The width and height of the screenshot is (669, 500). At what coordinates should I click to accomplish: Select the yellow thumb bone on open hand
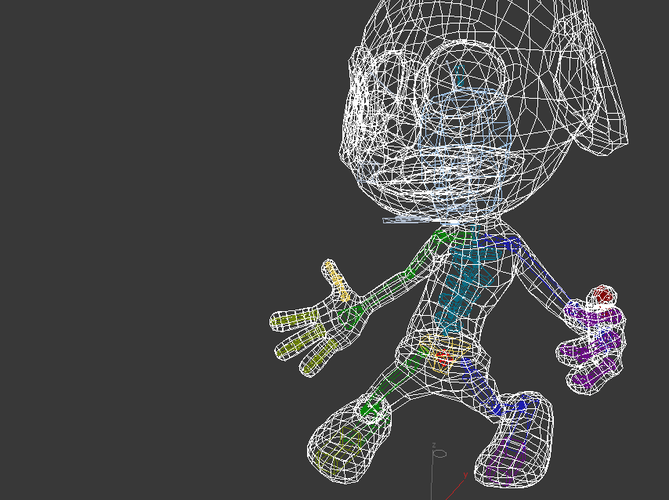(337, 282)
